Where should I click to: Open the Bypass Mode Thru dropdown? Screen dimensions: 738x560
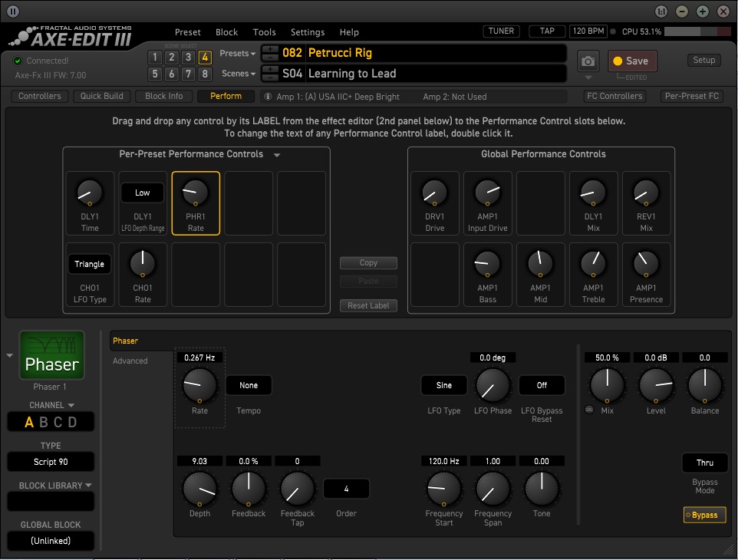click(704, 463)
